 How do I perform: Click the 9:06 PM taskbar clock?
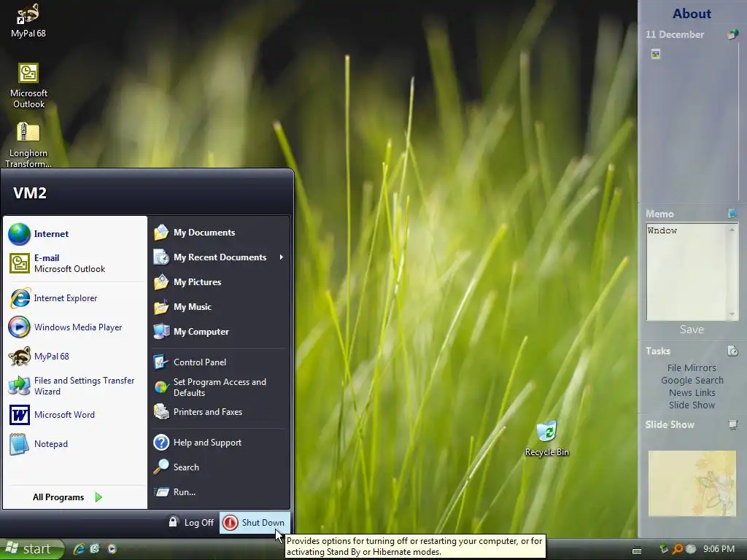(x=719, y=549)
